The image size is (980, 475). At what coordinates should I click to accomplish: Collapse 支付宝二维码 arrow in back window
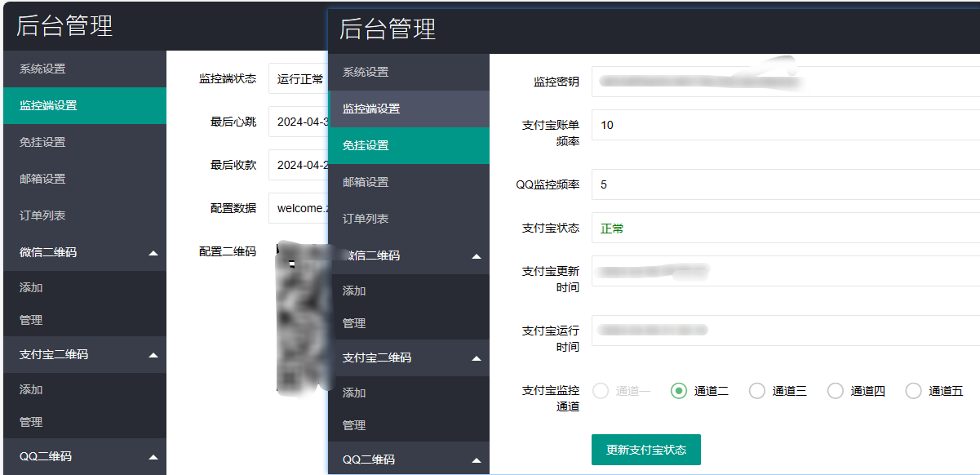[153, 355]
